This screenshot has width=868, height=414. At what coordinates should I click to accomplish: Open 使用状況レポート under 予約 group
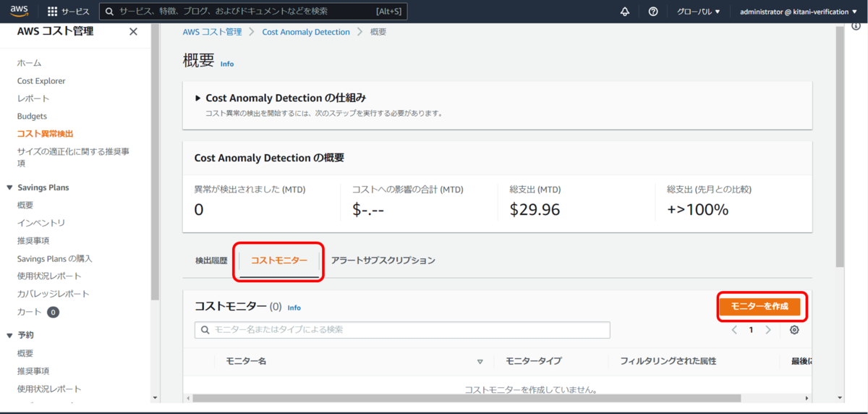tap(49, 389)
